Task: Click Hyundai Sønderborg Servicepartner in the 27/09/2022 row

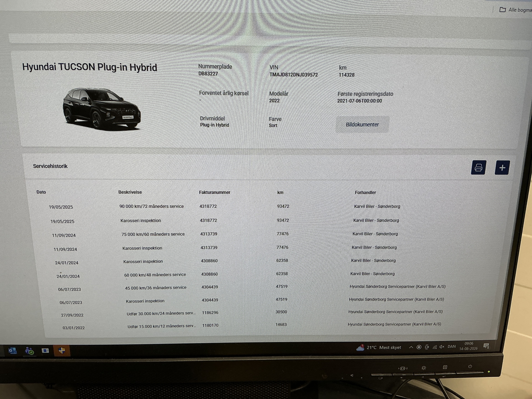Action: pyautogui.click(x=395, y=312)
